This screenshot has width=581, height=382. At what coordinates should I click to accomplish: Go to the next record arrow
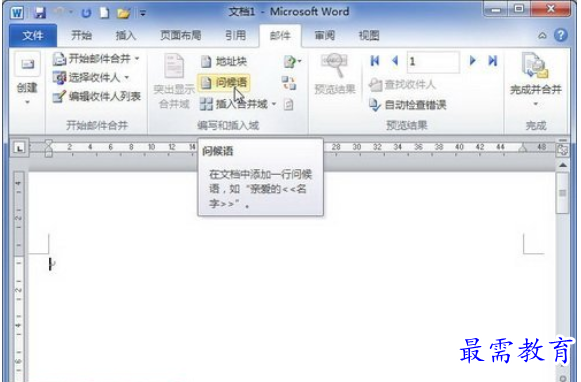point(472,61)
